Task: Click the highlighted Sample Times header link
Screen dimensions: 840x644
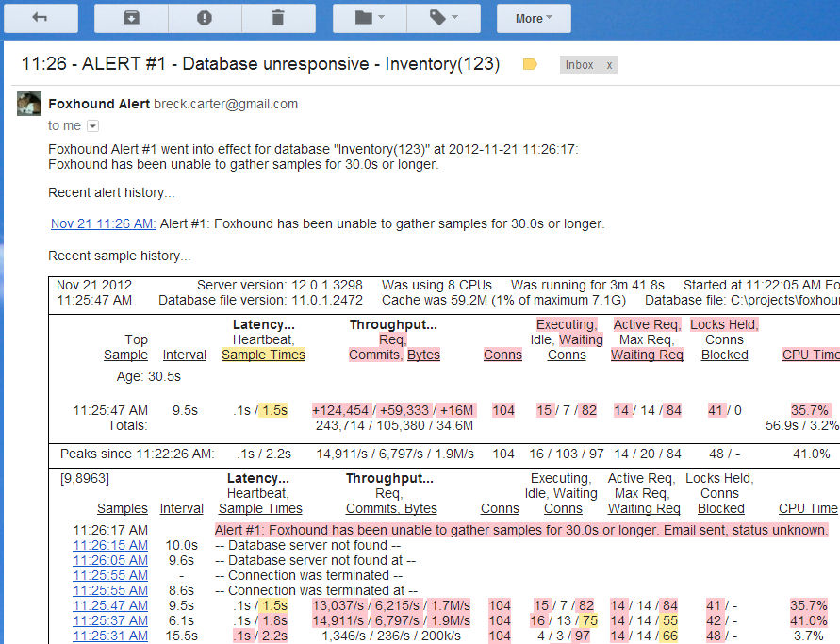Action: click(x=264, y=355)
